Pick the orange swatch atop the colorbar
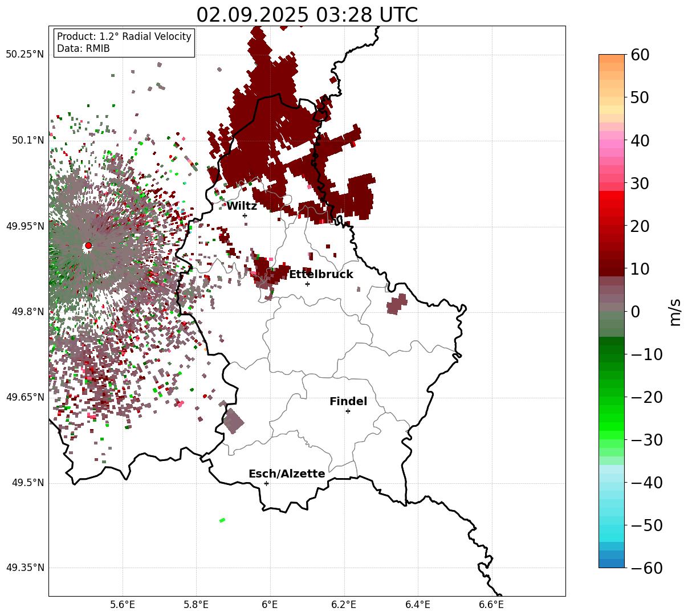The height and width of the screenshot is (616, 688). 612,59
